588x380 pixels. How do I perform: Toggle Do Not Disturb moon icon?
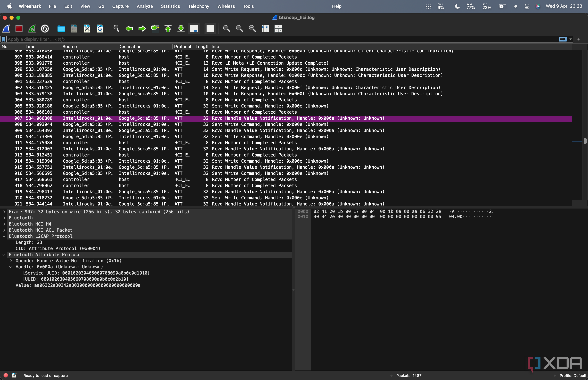[457, 6]
